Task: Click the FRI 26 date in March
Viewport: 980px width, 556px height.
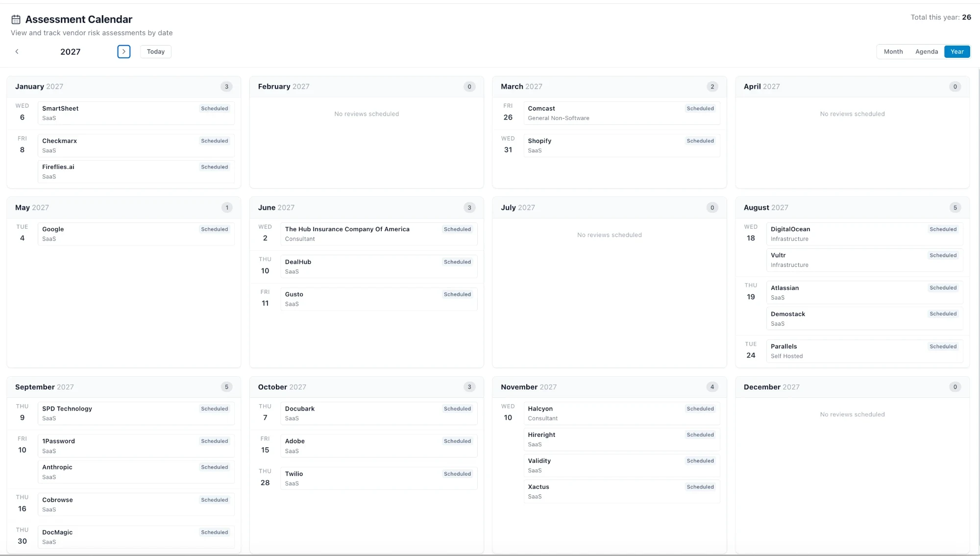Action: (508, 112)
